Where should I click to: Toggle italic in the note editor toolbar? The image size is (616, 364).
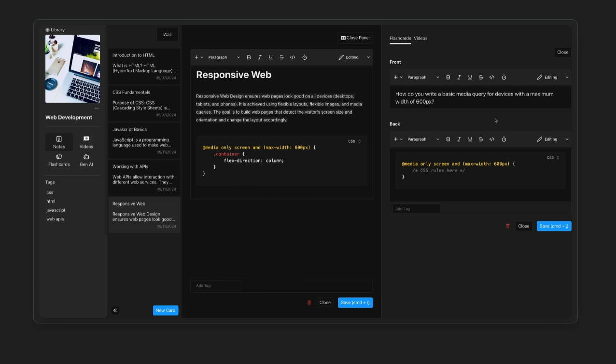260,57
